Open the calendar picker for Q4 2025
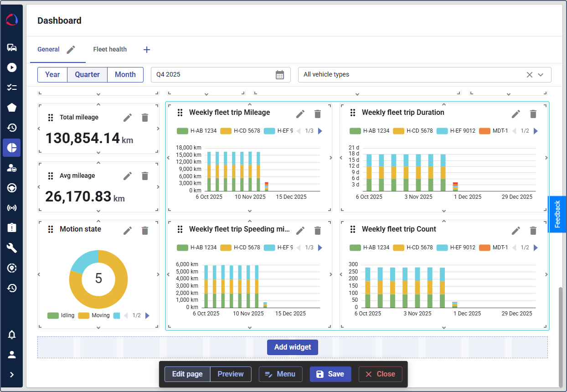Screen dimensions: 567x392 [280, 75]
